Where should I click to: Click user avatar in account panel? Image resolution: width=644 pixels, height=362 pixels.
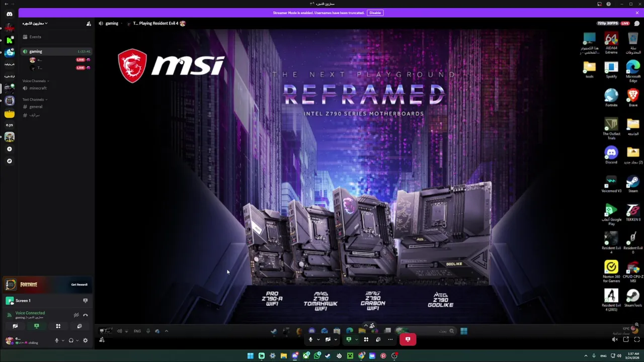10,340
